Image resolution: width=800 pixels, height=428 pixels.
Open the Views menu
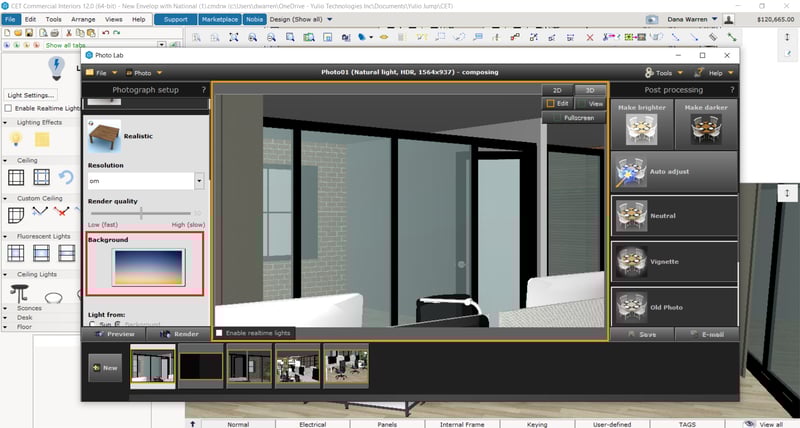(113, 19)
